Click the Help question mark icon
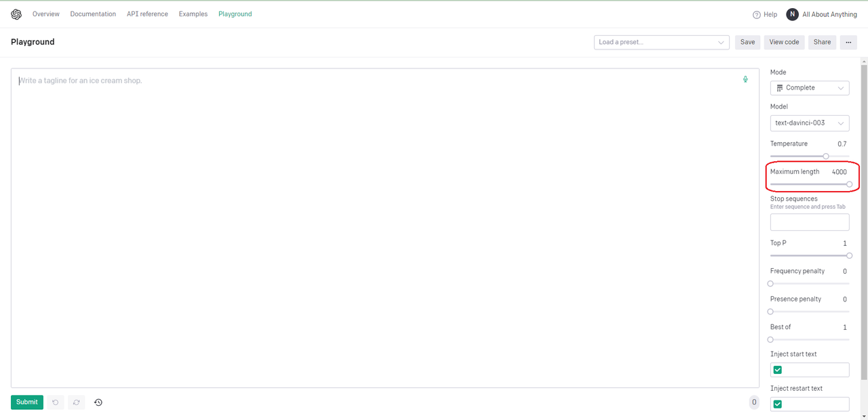The width and height of the screenshot is (868, 420). coord(757,14)
